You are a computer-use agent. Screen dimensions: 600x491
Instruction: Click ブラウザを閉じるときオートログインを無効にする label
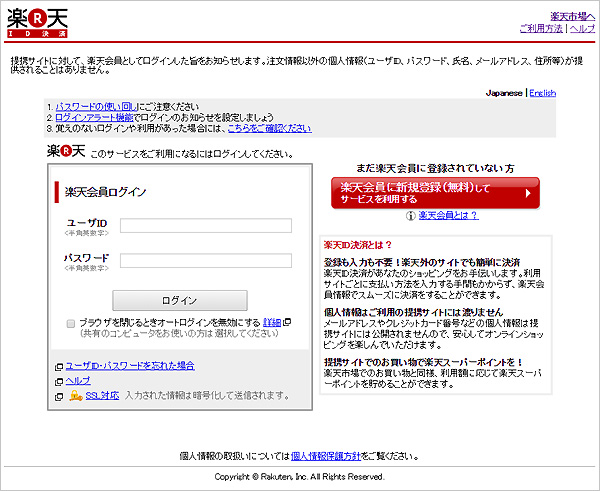point(170,323)
